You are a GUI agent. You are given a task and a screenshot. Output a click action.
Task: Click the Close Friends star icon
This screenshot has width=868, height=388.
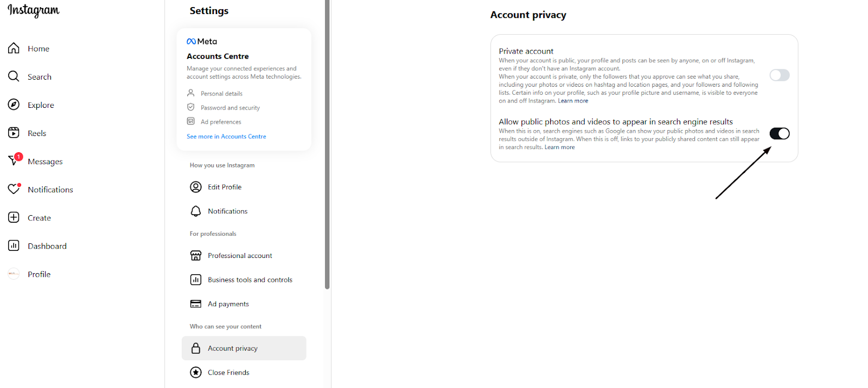196,372
